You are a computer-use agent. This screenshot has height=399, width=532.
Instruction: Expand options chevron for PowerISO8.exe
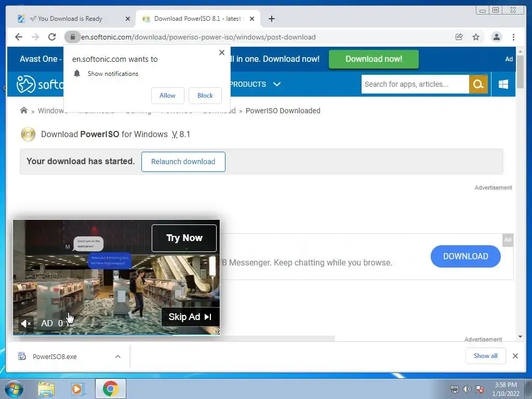(118, 356)
